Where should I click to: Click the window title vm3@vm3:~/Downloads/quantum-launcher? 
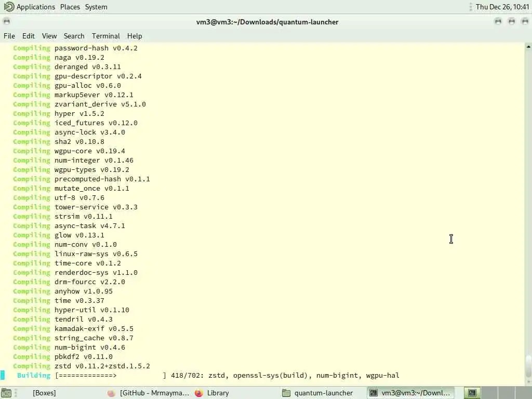pos(268,22)
